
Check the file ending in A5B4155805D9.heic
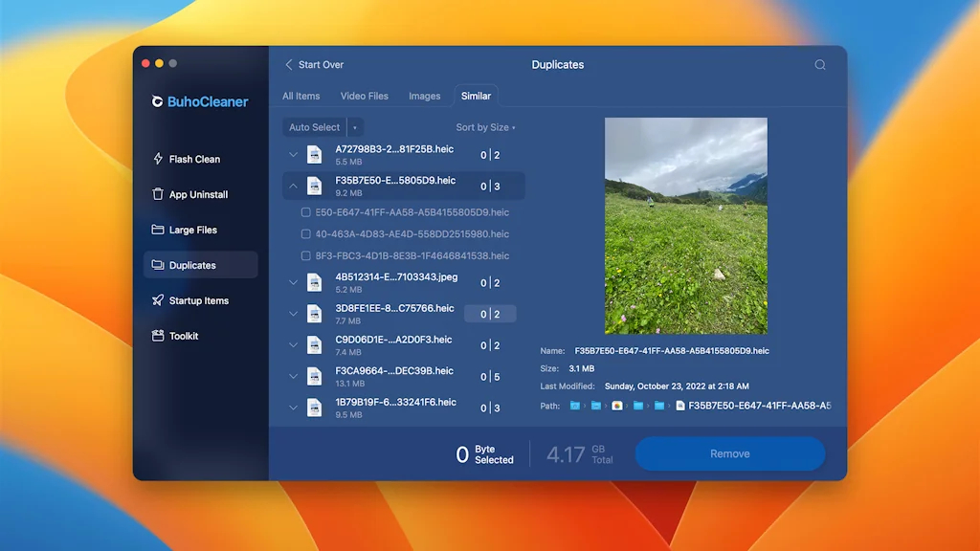tap(306, 212)
